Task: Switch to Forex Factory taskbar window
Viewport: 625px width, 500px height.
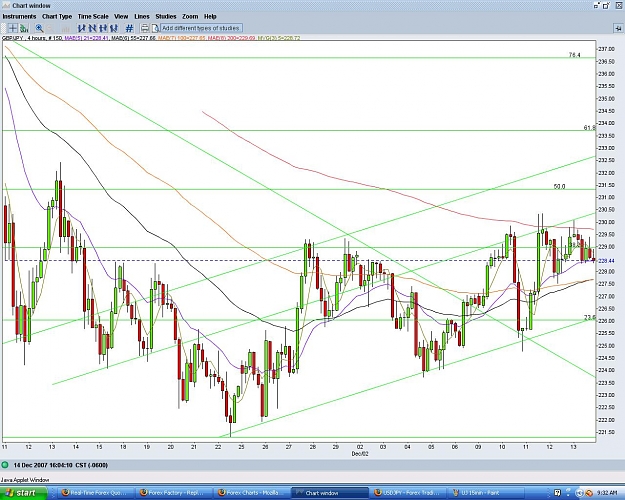Action: coord(173,493)
